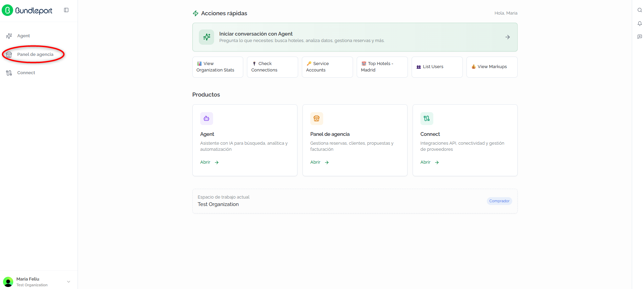The width and height of the screenshot is (644, 289).
Task: Select View Markups quick action
Action: point(492,67)
